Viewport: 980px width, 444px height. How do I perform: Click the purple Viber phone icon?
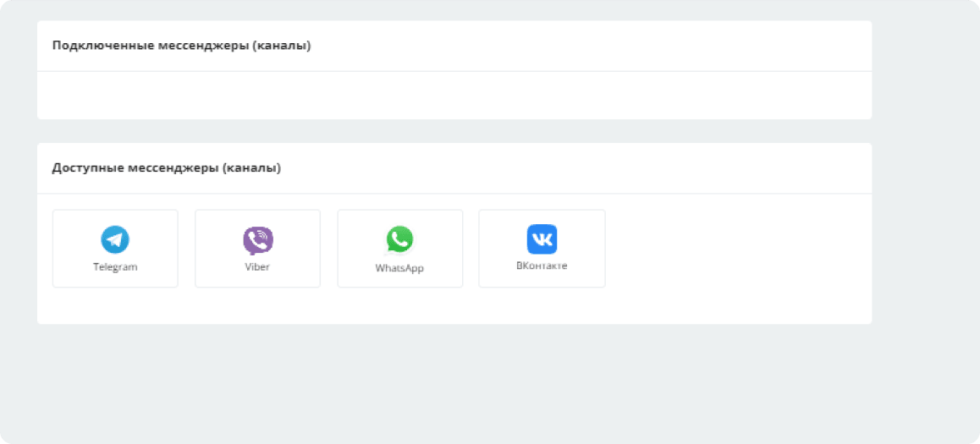[258, 240]
